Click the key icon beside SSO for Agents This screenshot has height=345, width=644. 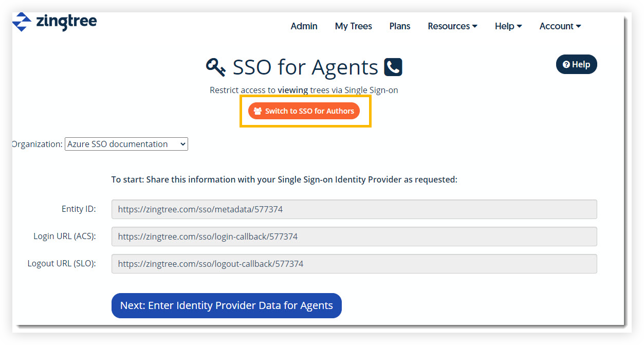tap(215, 67)
